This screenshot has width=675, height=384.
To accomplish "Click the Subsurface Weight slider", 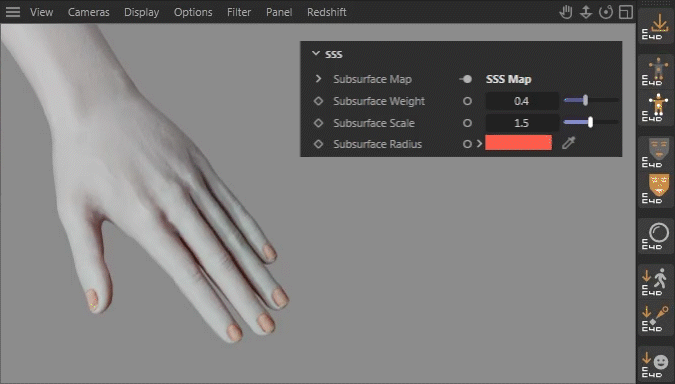I will tap(591, 101).
